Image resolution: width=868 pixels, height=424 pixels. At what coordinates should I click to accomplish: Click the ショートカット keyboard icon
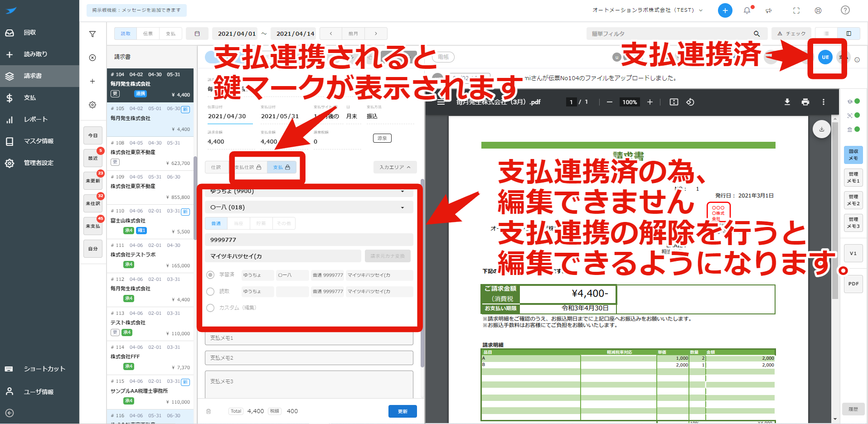point(9,369)
